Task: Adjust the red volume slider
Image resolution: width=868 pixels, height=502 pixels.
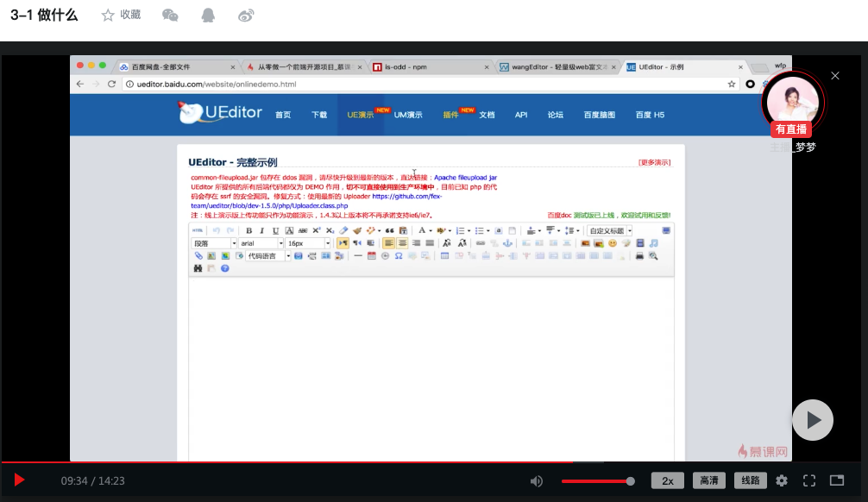Action: pos(598,481)
